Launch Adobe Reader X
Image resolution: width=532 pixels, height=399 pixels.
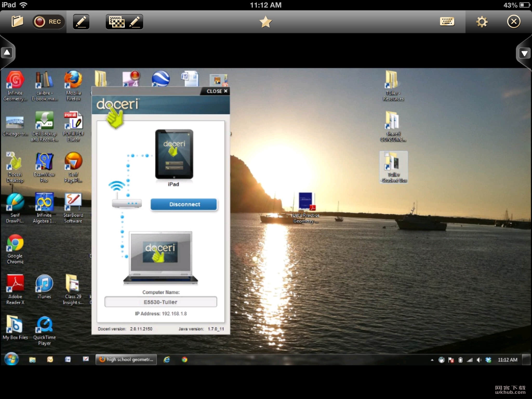[x=15, y=290]
